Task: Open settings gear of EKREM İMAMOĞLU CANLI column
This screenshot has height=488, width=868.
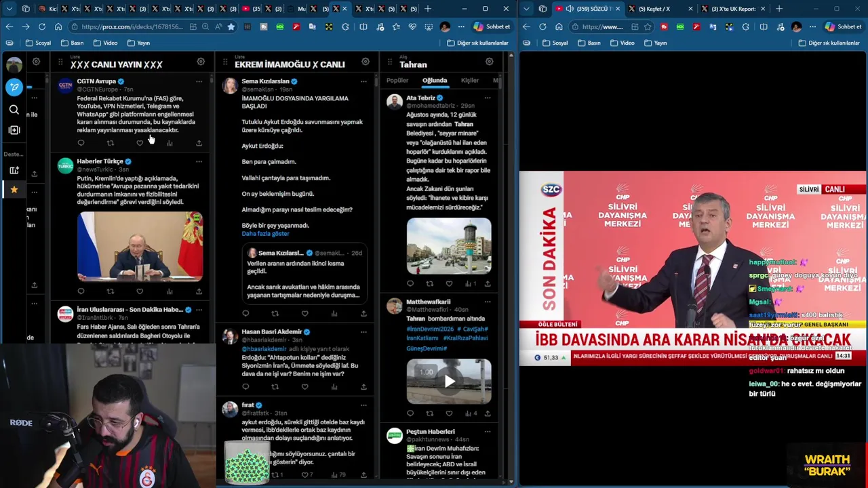Action: coord(366,62)
